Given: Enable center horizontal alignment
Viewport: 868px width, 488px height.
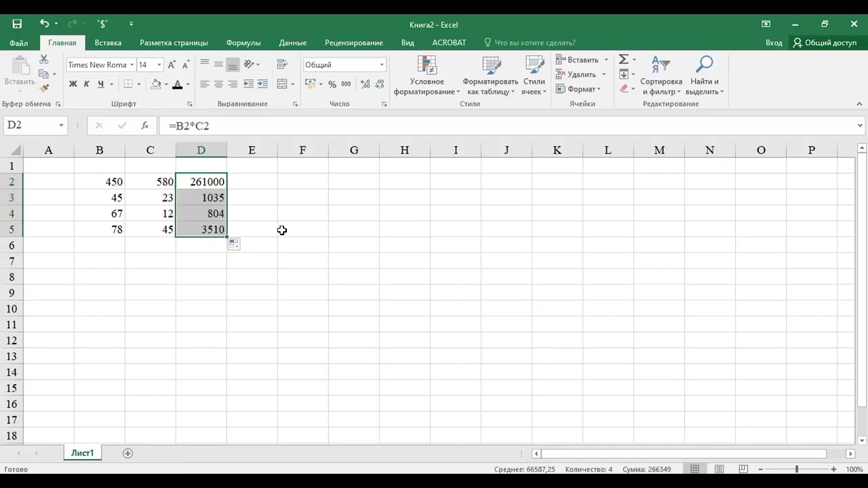Looking at the screenshot, I should coord(218,84).
